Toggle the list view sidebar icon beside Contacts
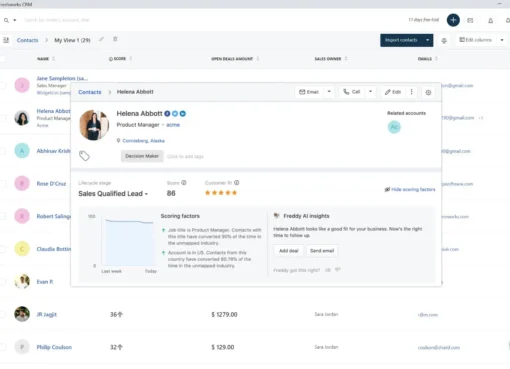The width and height of the screenshot is (510, 369). click(x=6, y=40)
